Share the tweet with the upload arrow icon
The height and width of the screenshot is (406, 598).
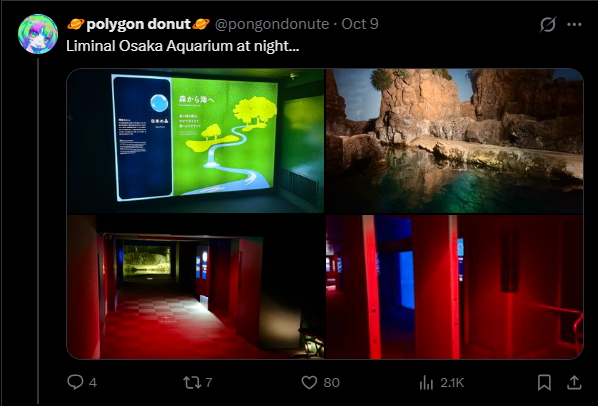pos(574,382)
